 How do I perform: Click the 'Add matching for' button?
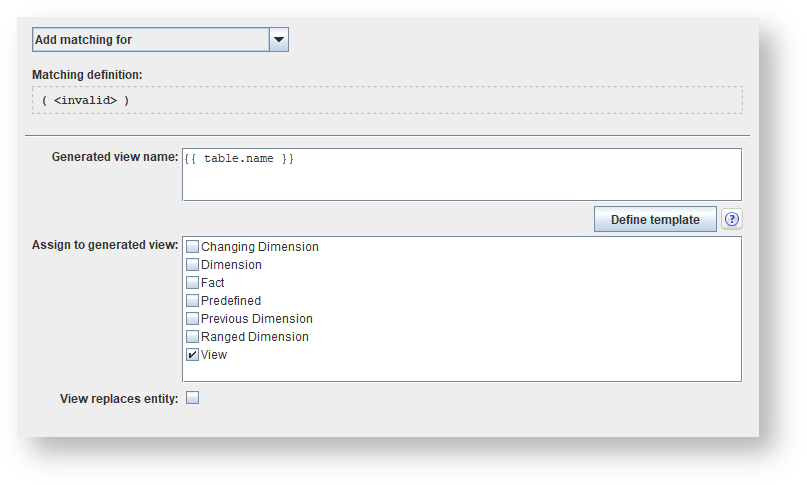pos(150,40)
